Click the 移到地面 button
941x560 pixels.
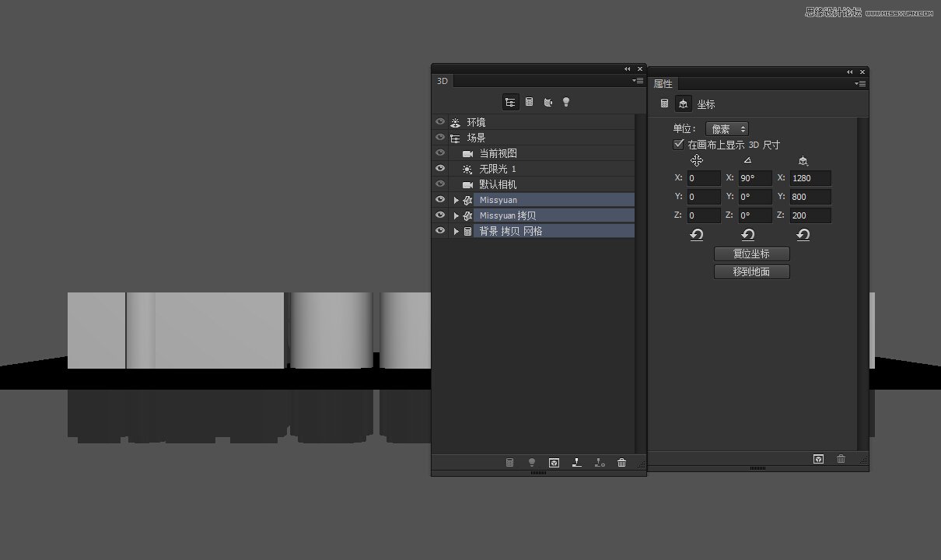click(x=751, y=271)
